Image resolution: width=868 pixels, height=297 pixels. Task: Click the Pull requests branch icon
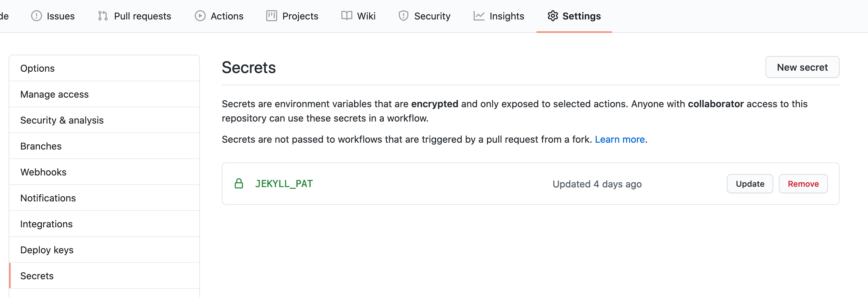point(103,16)
